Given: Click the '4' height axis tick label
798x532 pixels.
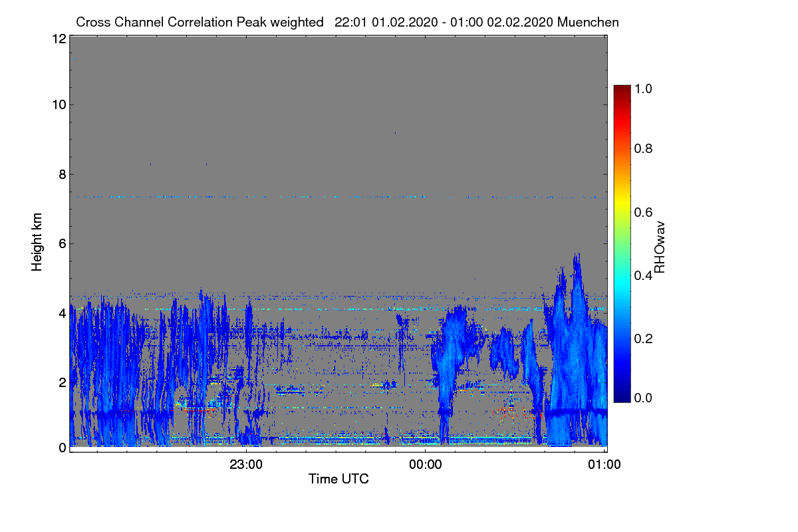Looking at the screenshot, I should pos(62,313).
